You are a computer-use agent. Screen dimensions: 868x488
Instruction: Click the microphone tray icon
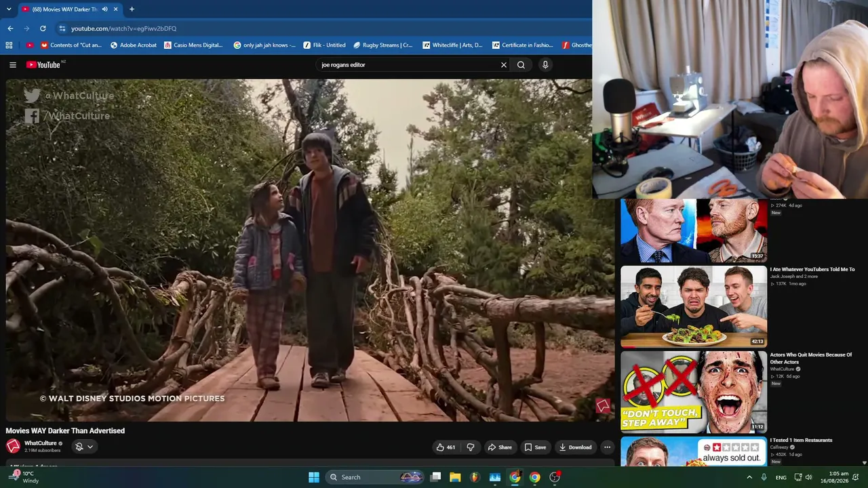pos(764,477)
